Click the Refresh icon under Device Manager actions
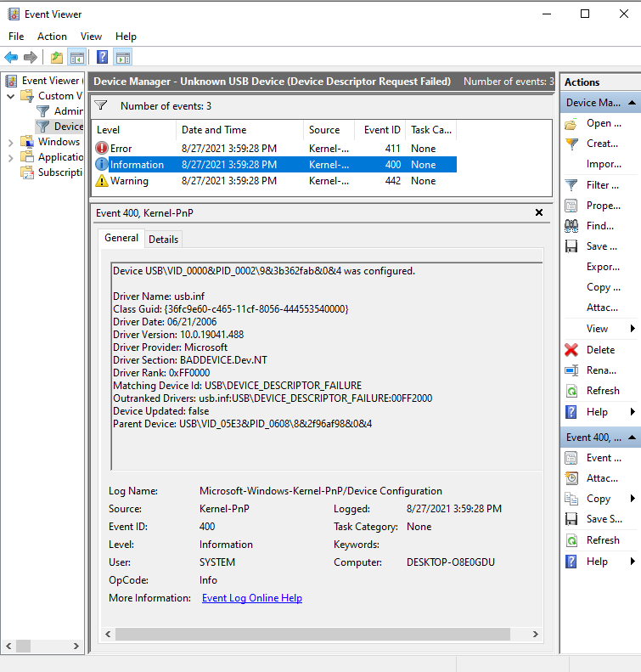The width and height of the screenshot is (641, 672). (x=571, y=391)
